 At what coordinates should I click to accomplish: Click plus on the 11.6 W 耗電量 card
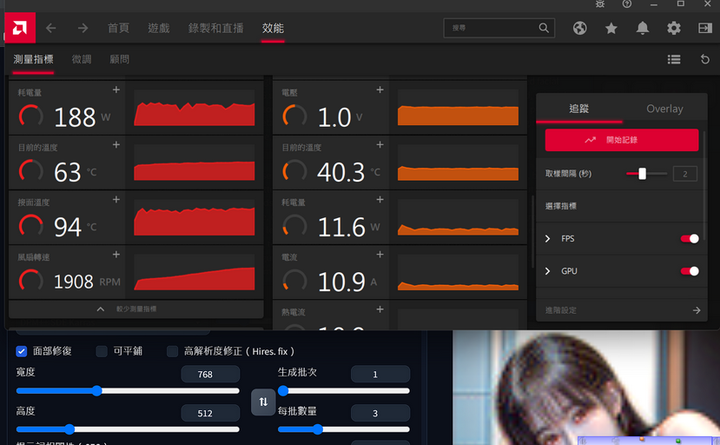[x=380, y=199]
